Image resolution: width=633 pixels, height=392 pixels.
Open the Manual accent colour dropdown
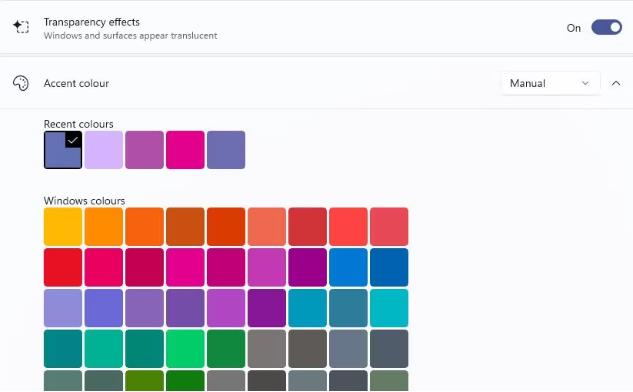(550, 83)
